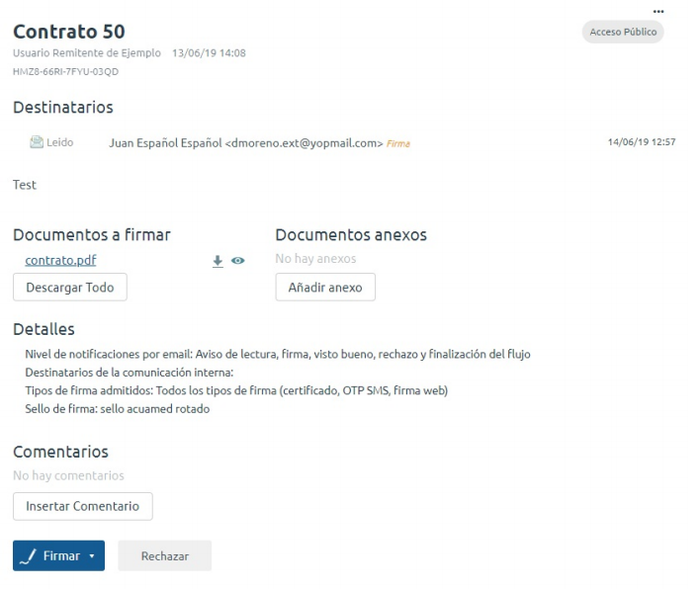Image resolution: width=700 pixels, height=589 pixels.
Task: Click the Firmar button
Action: (x=59, y=556)
